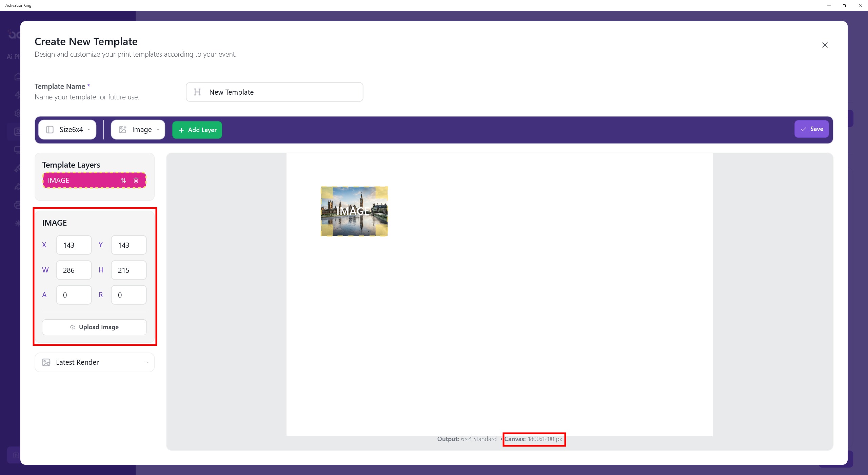Click the R rotation input field
868x475 pixels.
pyautogui.click(x=129, y=295)
